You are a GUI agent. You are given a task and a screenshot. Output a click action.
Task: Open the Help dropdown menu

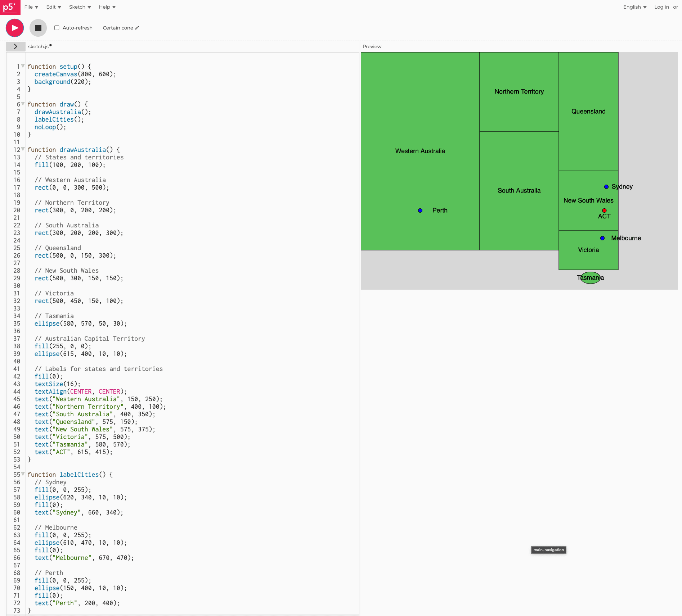pyautogui.click(x=107, y=7)
